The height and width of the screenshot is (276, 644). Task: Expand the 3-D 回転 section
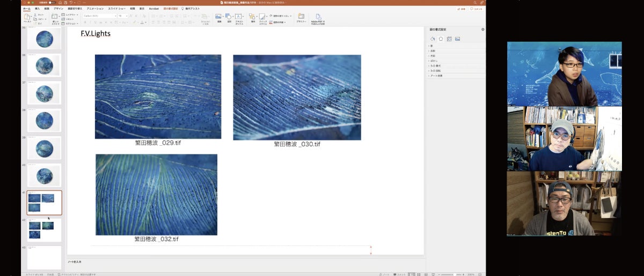coord(435,71)
